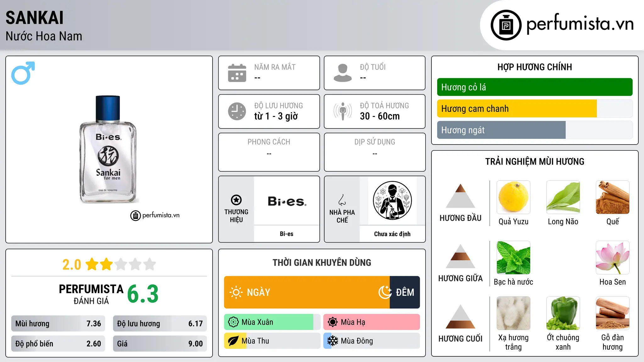
Task: Click the Bi-es brand name link
Action: pyautogui.click(x=286, y=234)
